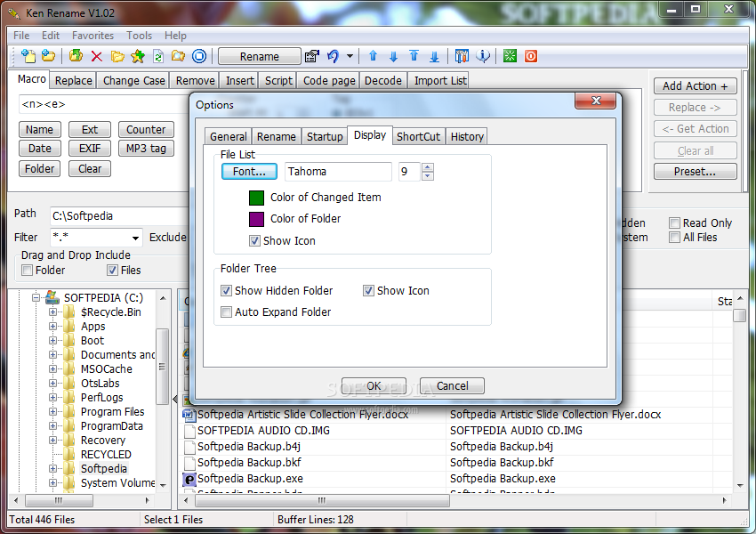
Task: Click the add files icon in toolbar
Action: [x=28, y=56]
